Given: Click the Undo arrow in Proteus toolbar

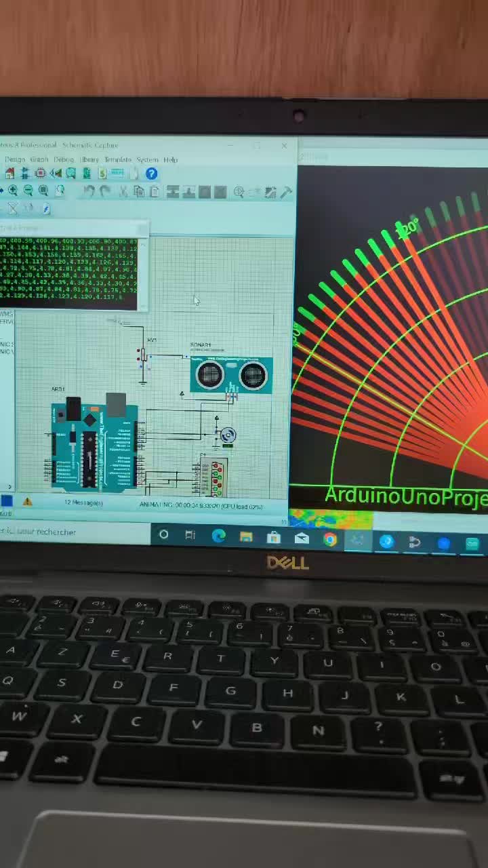Looking at the screenshot, I should (88, 192).
